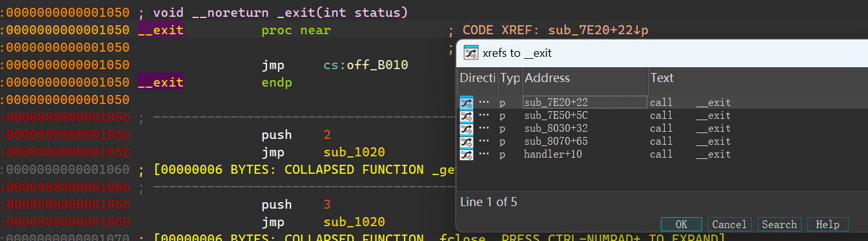This screenshot has height=241, width=868.
Task: Click the OK button in xrefs dialog
Action: pos(681,224)
